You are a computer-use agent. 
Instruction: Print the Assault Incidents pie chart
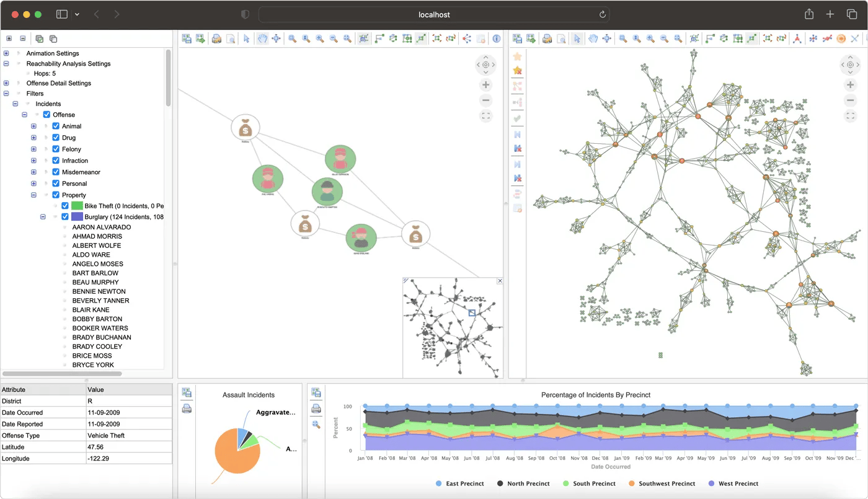[187, 408]
